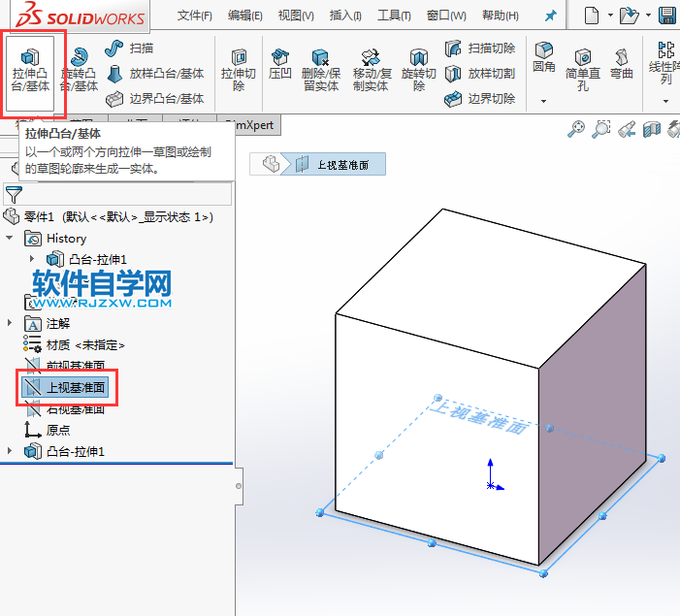Select the Delete/Keep Body (删除/保留实体) tool
The height and width of the screenshot is (616, 680).
(x=321, y=70)
